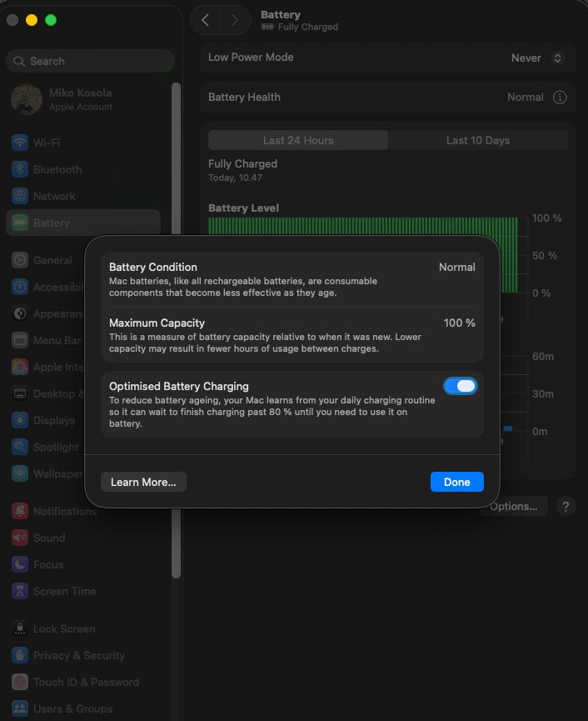Click the Normal battery condition value
Screen dimensions: 588x721
[457, 268]
